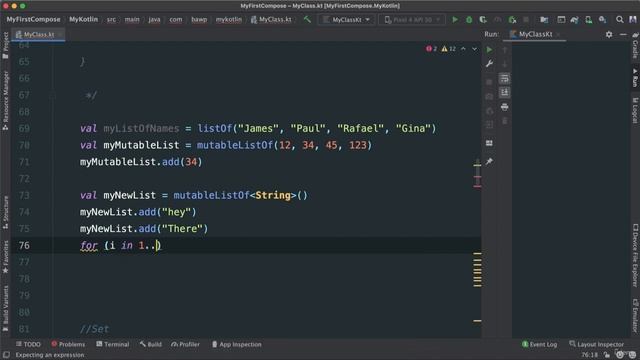
Task: Hide the Run panel with minimize dash
Action: click(x=623, y=34)
